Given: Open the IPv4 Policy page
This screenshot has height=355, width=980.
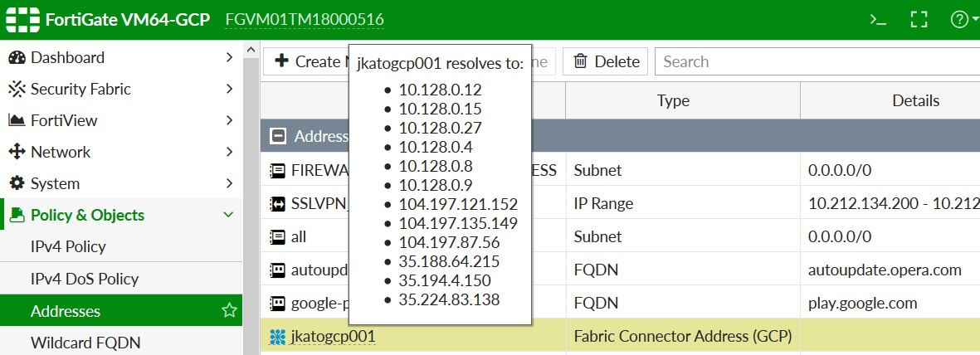Looking at the screenshot, I should point(68,247).
